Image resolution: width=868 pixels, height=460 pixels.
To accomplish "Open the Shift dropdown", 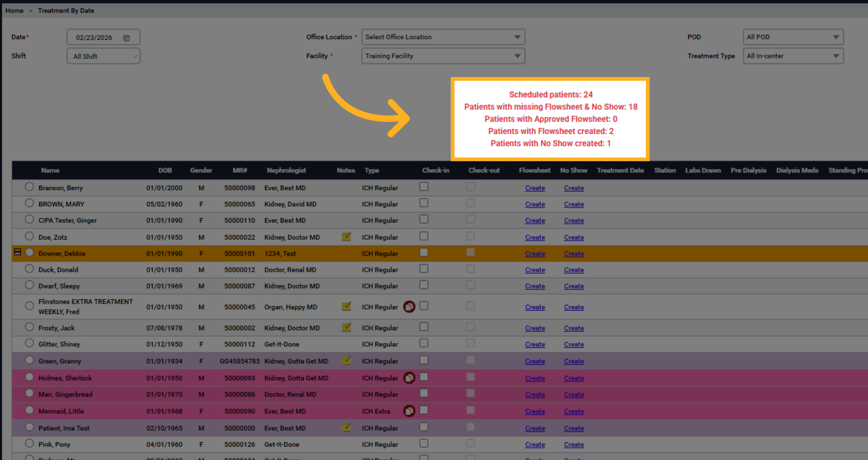I will click(103, 56).
